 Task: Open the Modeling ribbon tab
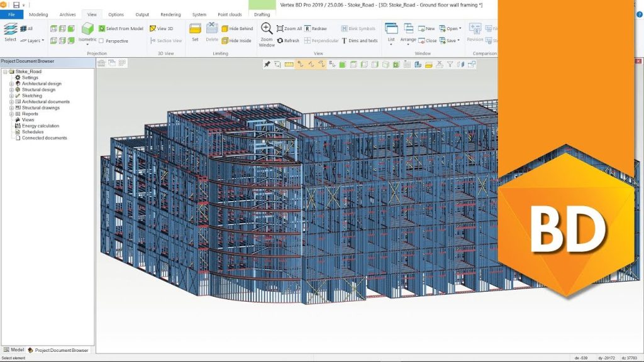[x=38, y=14]
